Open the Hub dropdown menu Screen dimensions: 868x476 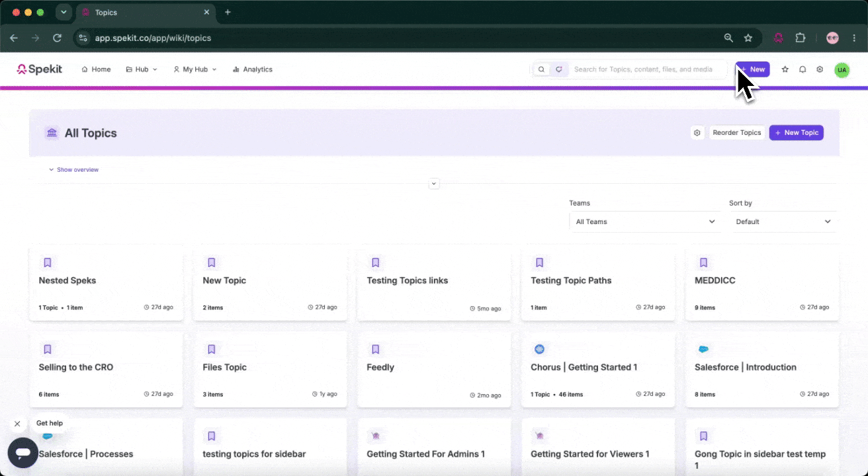[142, 69]
